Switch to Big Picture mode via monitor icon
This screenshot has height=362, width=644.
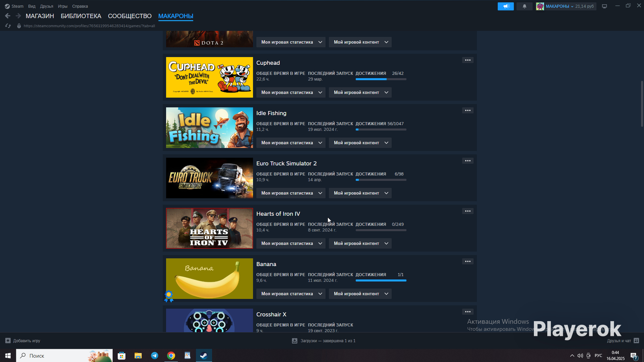tap(605, 6)
